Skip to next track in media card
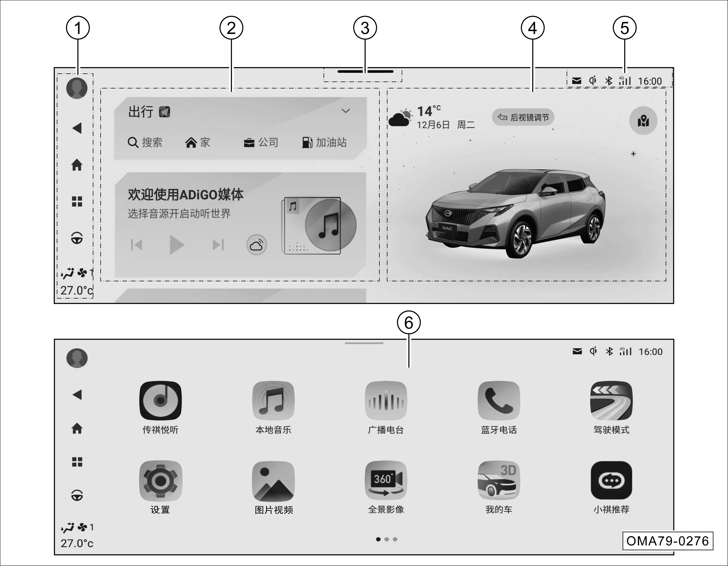 click(x=218, y=245)
